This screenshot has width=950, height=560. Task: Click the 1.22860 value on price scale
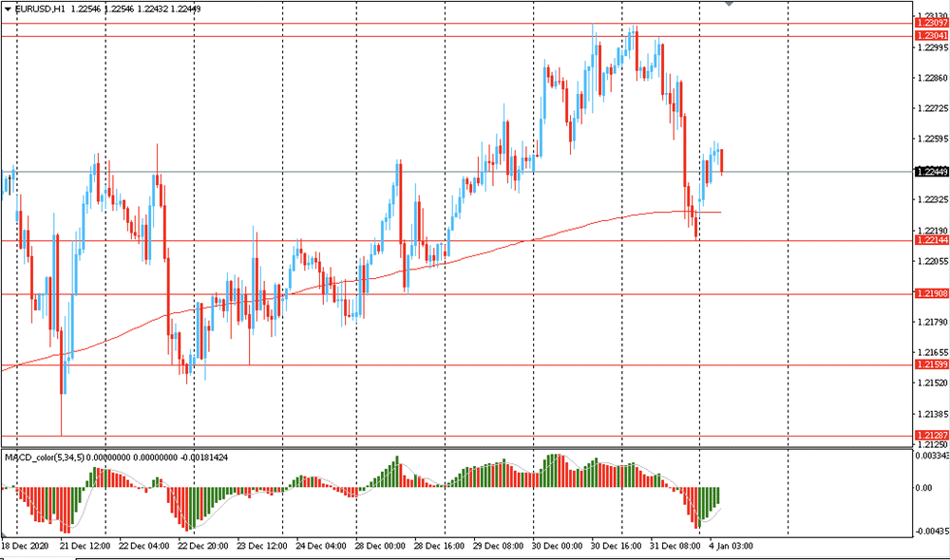(x=933, y=78)
